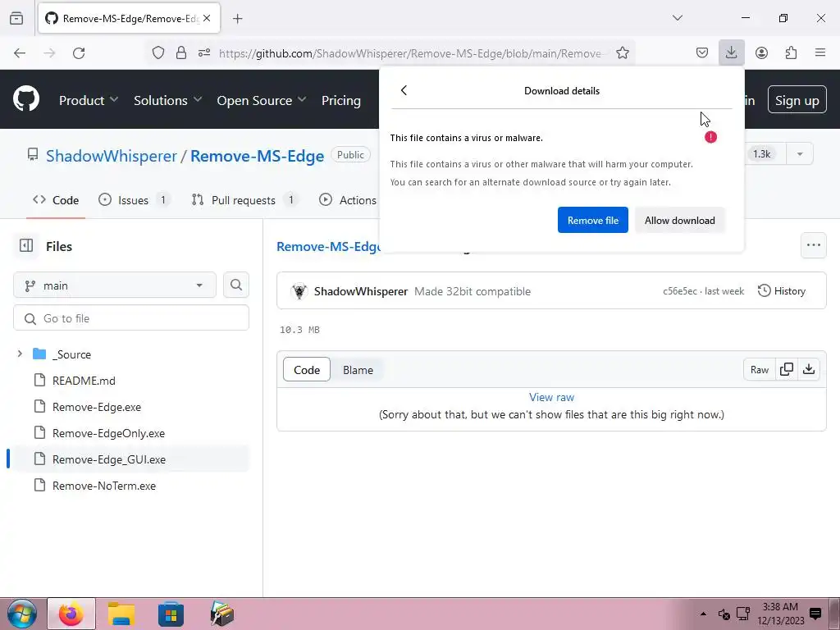Focus the Go to file input
Viewport: 840px width, 630px height.
(131, 318)
